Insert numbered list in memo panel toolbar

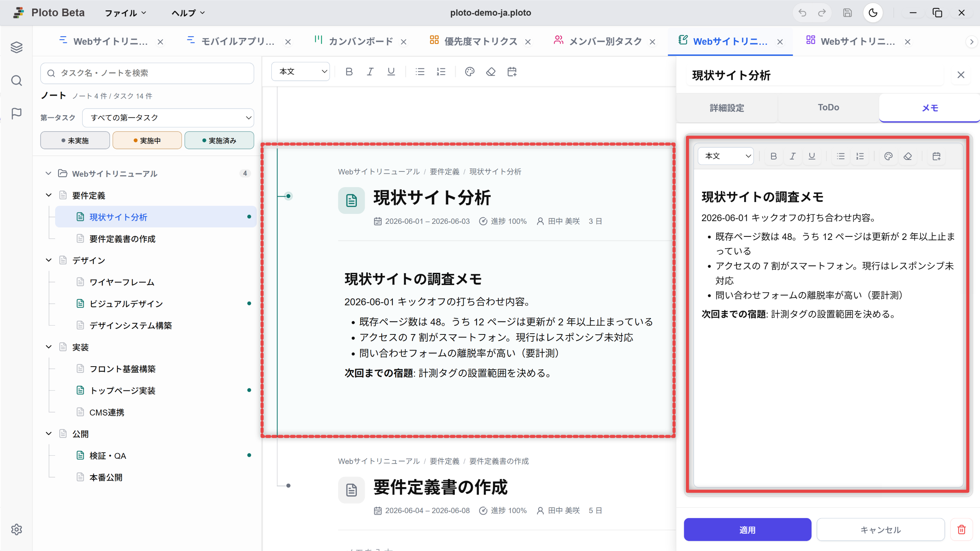pos(860,156)
